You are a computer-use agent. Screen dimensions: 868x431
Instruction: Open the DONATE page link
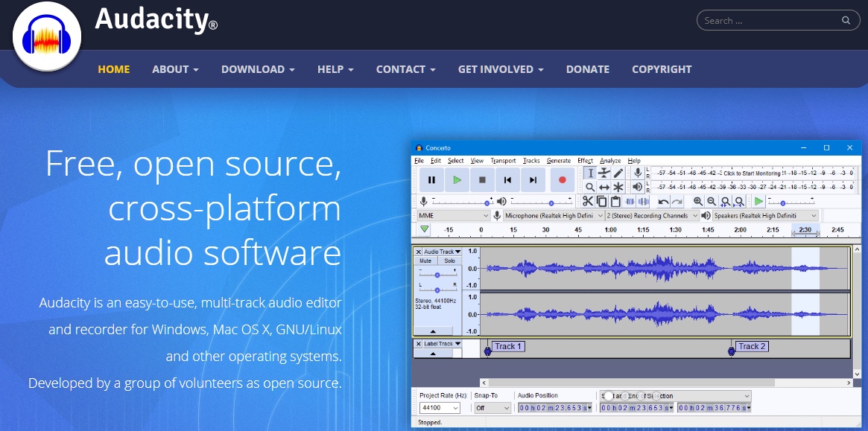(587, 69)
